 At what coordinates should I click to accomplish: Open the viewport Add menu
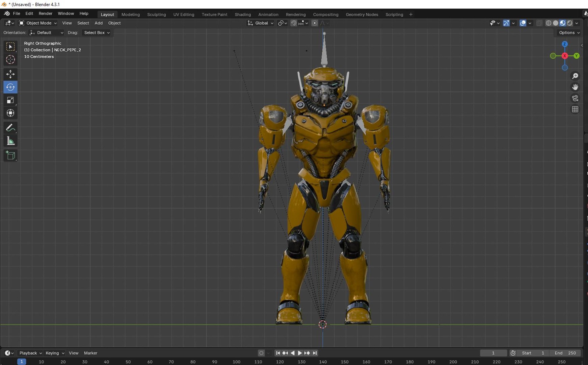click(x=99, y=23)
